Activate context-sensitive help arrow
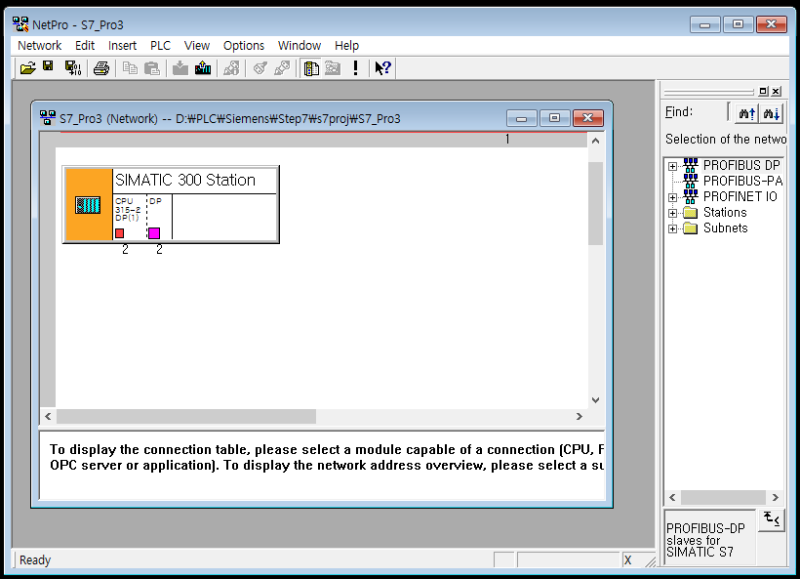Screen dimensions: 800x579 click(381, 67)
